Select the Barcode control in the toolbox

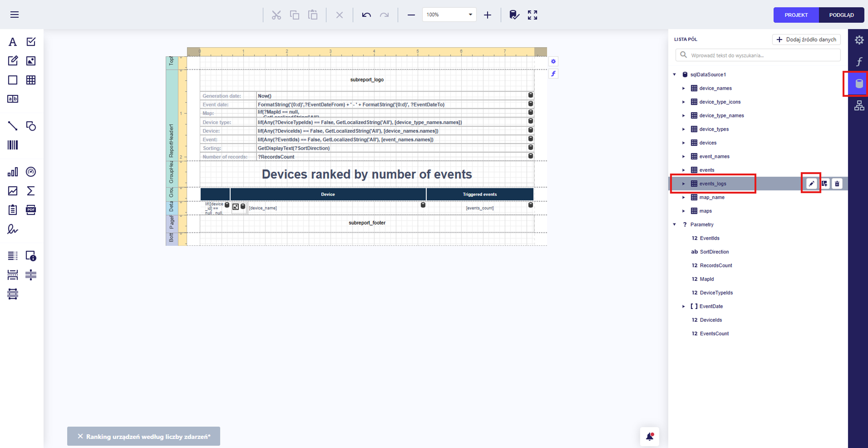tap(12, 145)
